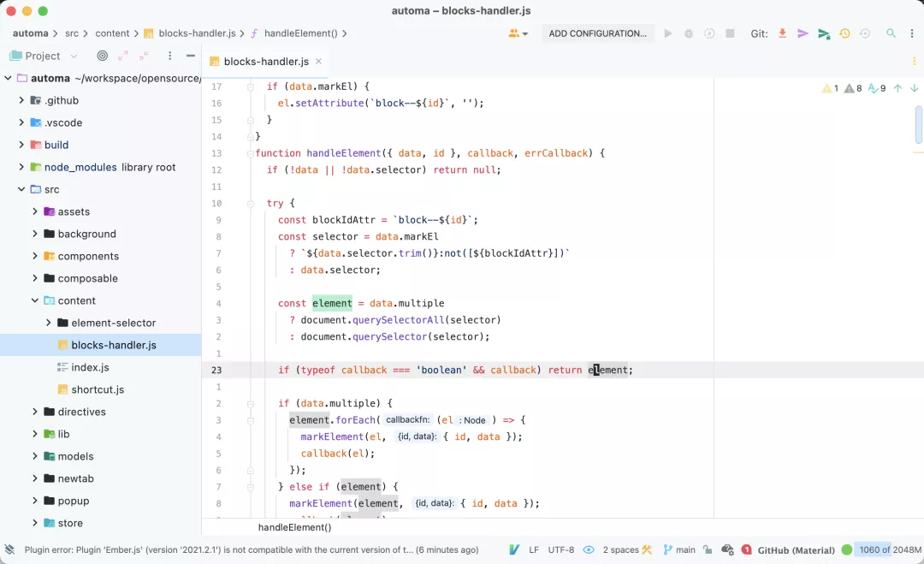Open Project panel options kebab menu

[x=169, y=56]
